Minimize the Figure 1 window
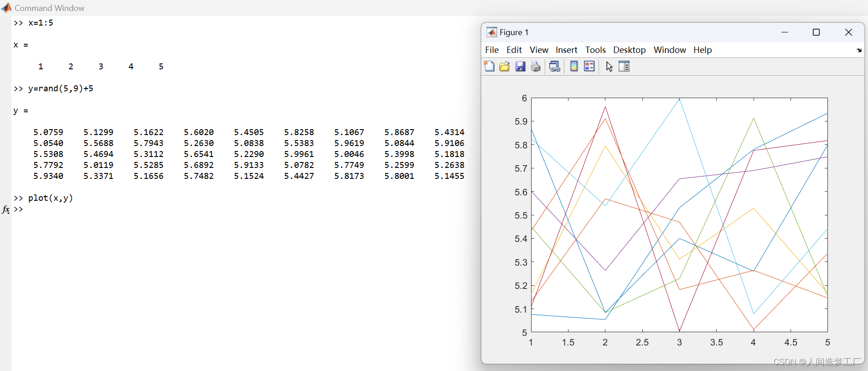 [785, 32]
